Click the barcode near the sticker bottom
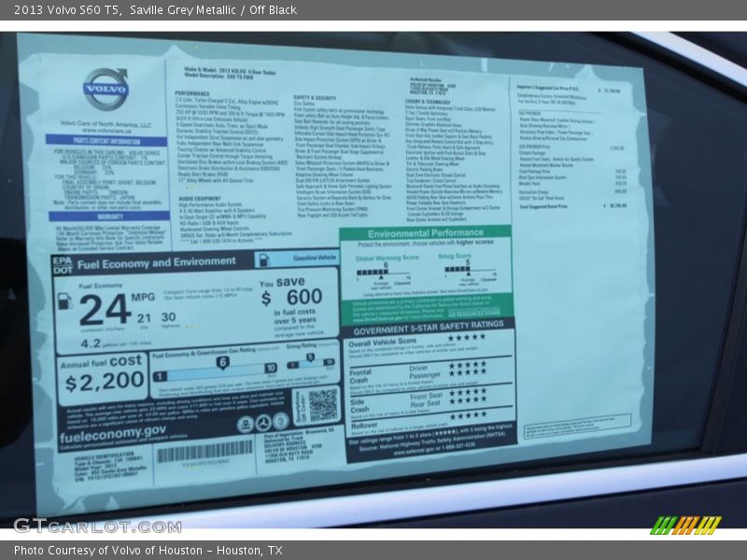 pyautogui.click(x=204, y=451)
